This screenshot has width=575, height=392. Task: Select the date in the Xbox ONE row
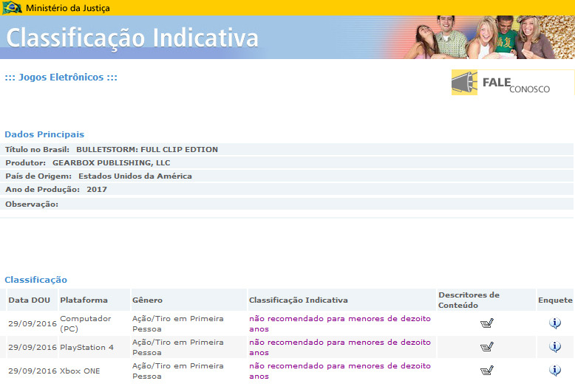[x=33, y=371]
